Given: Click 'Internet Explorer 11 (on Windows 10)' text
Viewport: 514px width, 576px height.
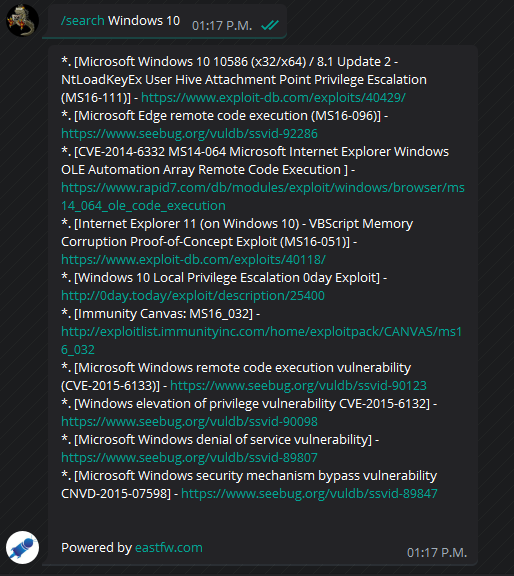Looking at the screenshot, I should point(189,223).
